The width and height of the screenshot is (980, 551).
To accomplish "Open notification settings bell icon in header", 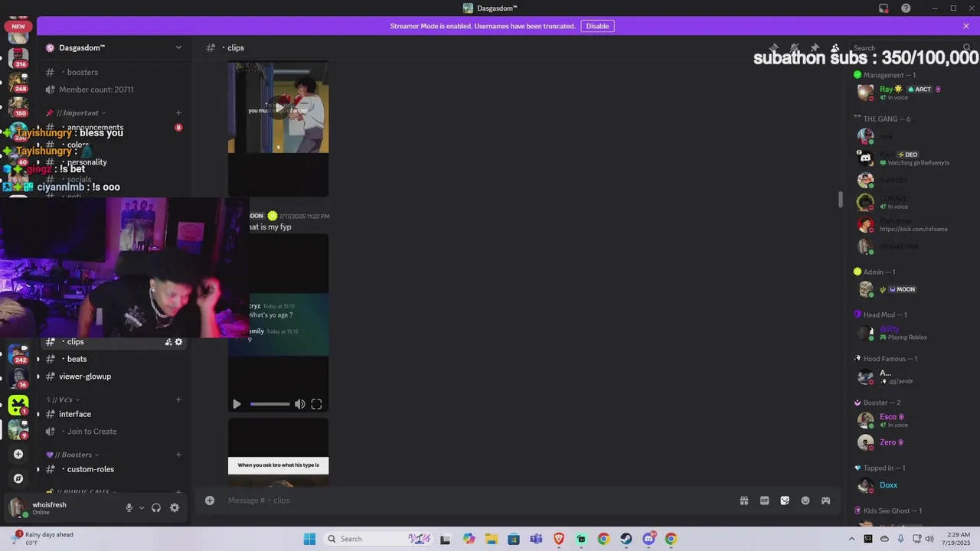I will [x=795, y=47].
